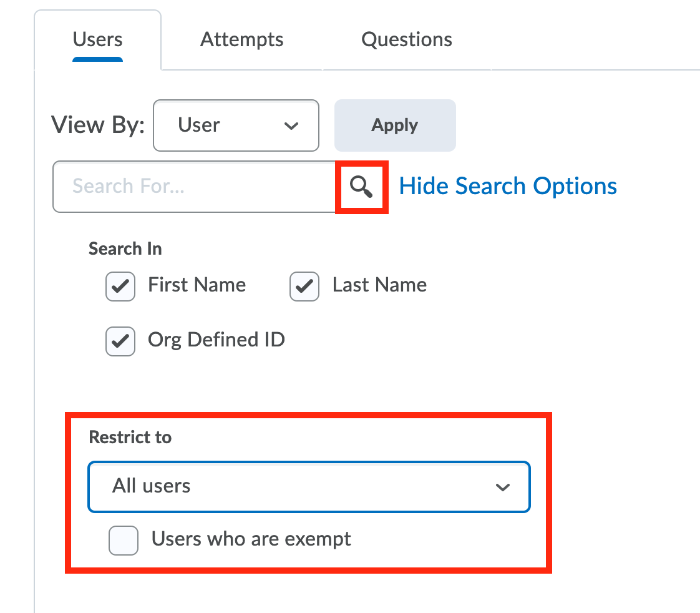Click the search icon beside Search For field
The image size is (700, 613).
[361, 187]
